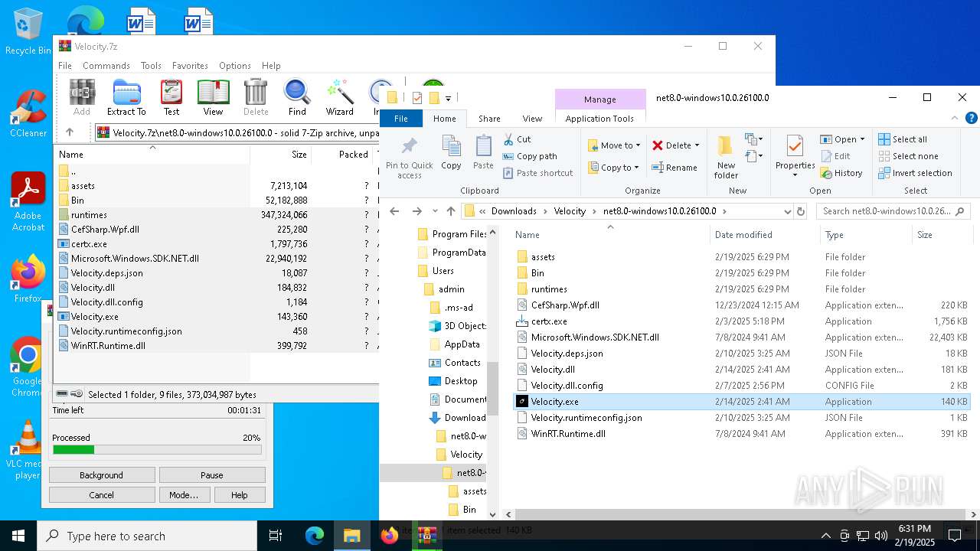Screen dimensions: 980x551
Task: Click the Add icon in WinRAR toolbar
Action: (82, 97)
